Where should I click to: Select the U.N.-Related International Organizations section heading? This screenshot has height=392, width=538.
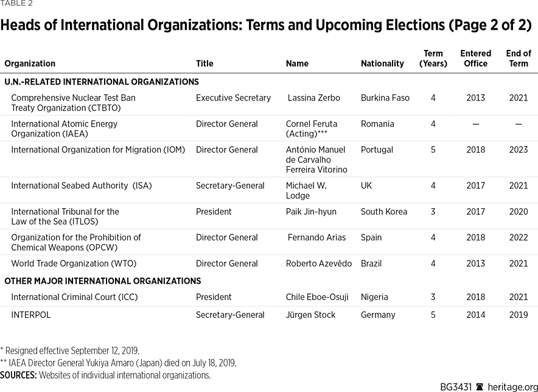[102, 82]
